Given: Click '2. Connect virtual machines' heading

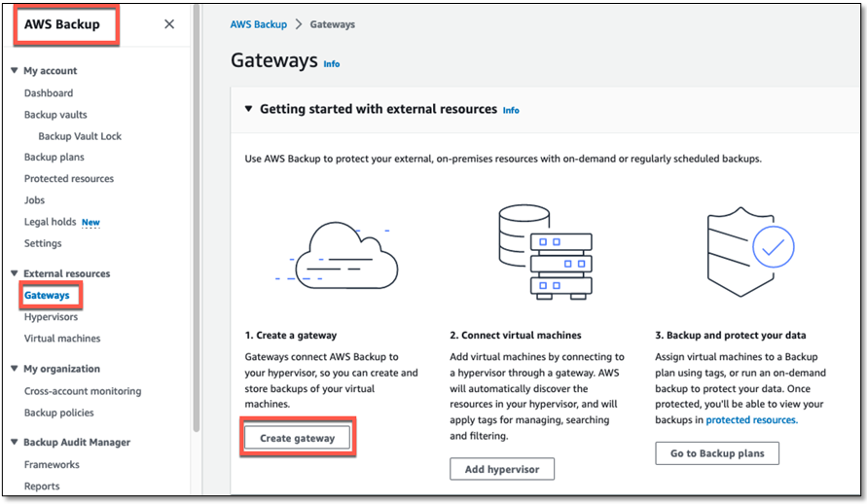Looking at the screenshot, I should pos(516,335).
